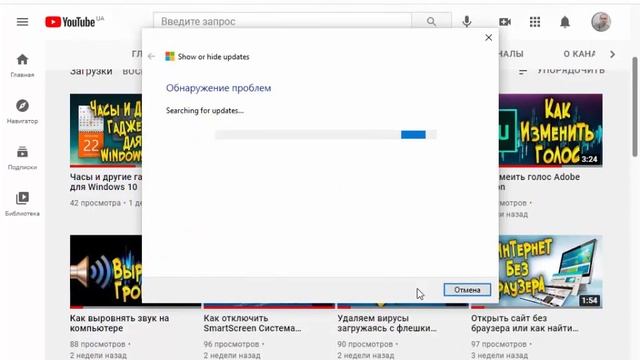Screen dimensions: 640x360
Task: Click the Show or hide updates title
Action: pos(213,57)
